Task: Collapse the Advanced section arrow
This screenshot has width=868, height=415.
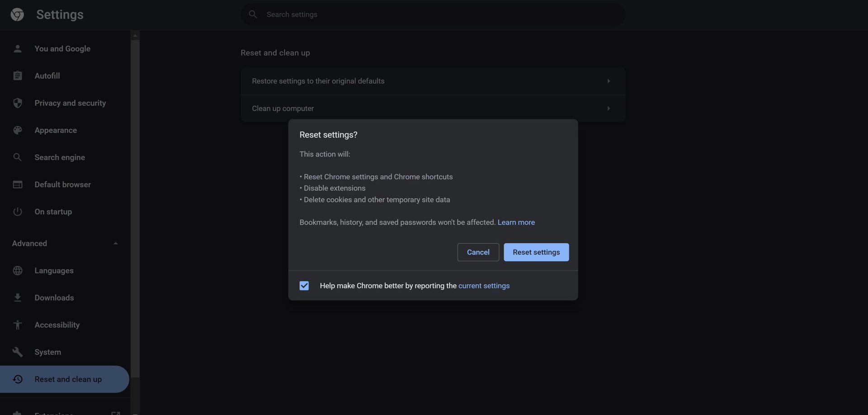Action: pyautogui.click(x=116, y=243)
